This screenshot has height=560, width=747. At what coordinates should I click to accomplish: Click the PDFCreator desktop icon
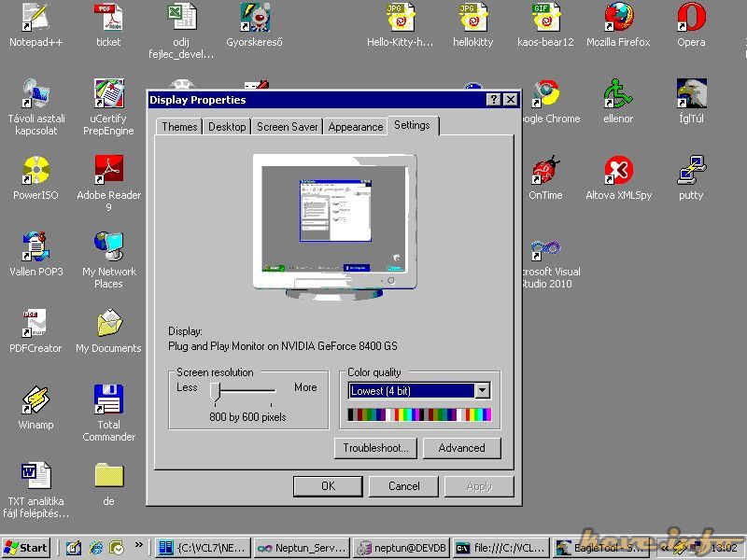point(35,324)
